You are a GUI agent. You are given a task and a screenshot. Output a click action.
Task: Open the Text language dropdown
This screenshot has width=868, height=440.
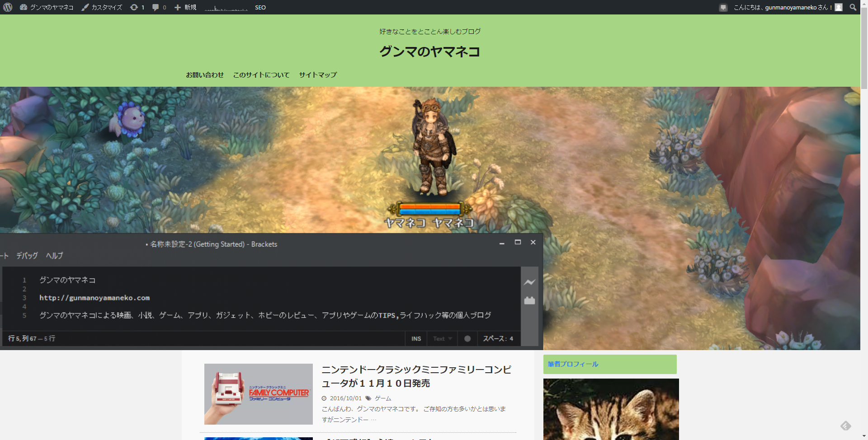click(443, 339)
